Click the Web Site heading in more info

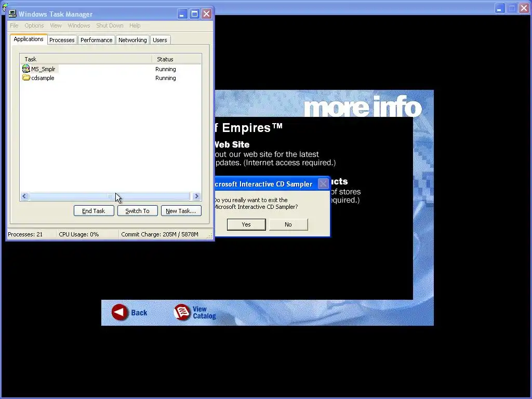[x=232, y=144]
